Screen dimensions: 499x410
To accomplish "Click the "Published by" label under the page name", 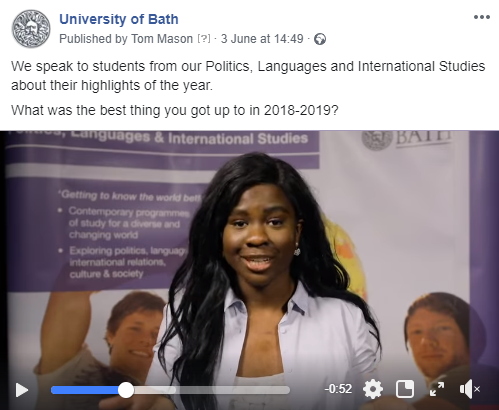I will pyautogui.click(x=93, y=39).
